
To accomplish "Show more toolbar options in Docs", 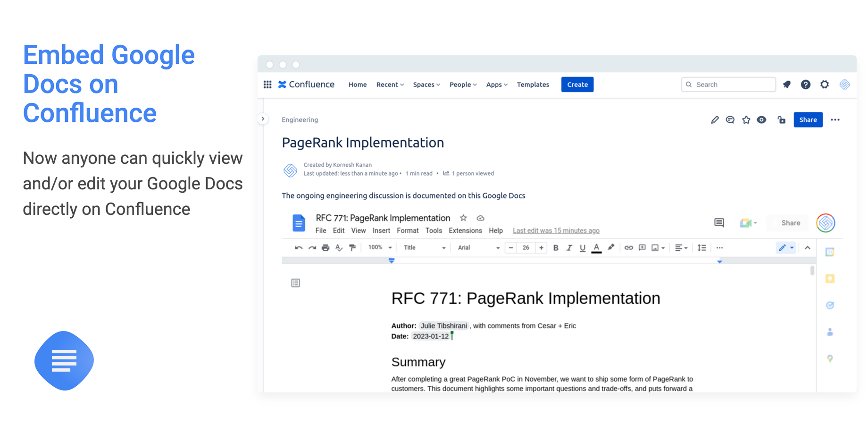I will (719, 248).
